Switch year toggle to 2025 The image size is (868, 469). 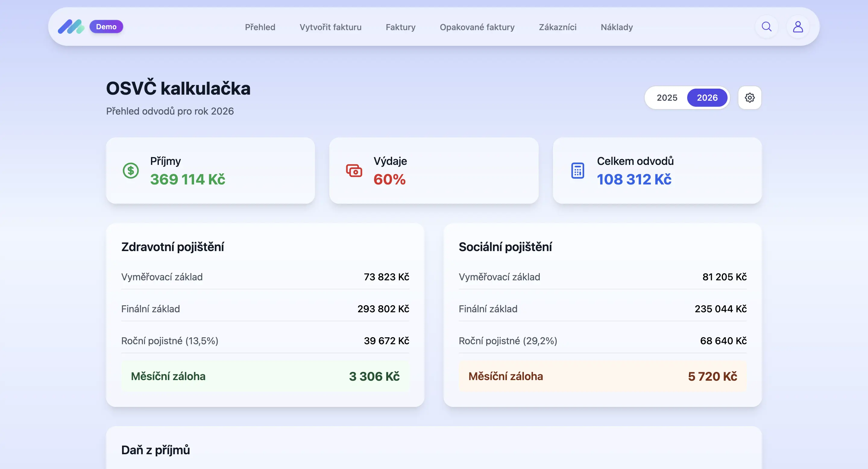(666, 98)
